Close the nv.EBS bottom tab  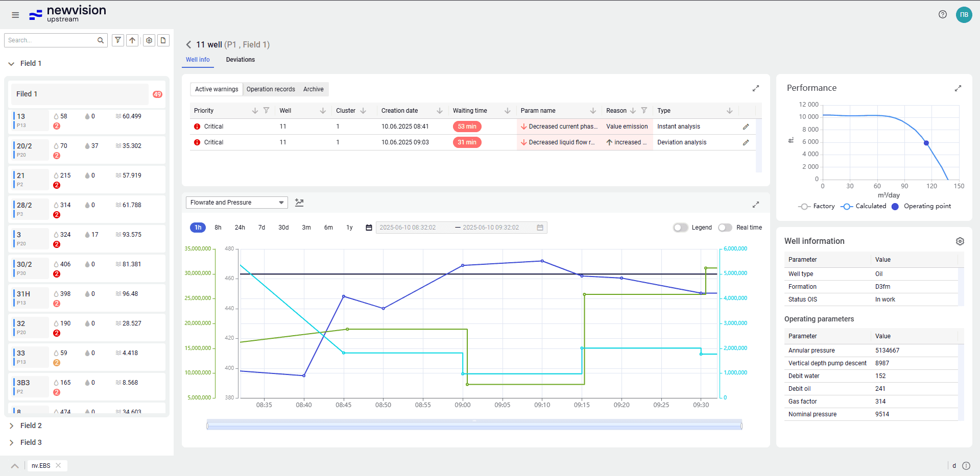tap(58, 465)
